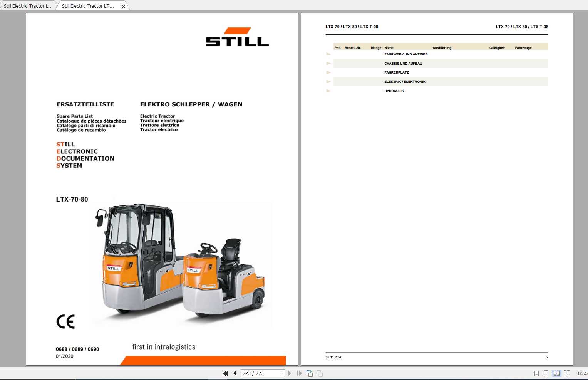Open the FAHRERPLATZ parts link
Image resolution: width=588 pixels, height=380 pixels.
coord(397,72)
